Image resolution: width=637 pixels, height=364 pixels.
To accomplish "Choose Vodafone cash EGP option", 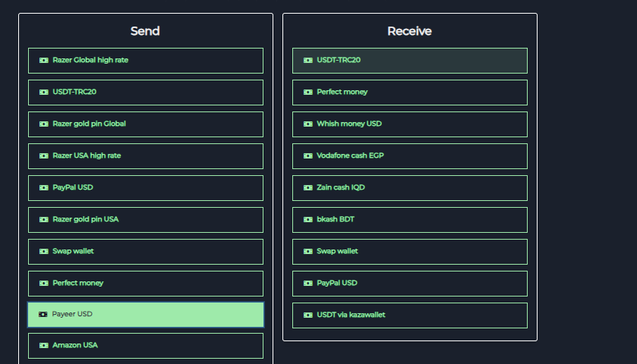I will [410, 156].
